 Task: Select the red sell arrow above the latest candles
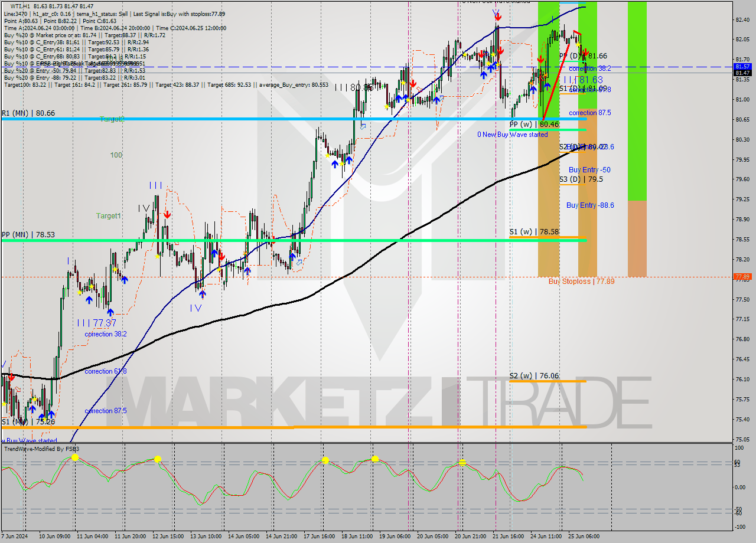point(586,53)
